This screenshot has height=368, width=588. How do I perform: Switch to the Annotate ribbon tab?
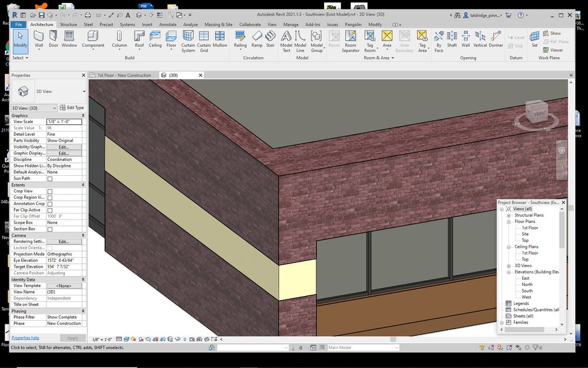(x=168, y=24)
